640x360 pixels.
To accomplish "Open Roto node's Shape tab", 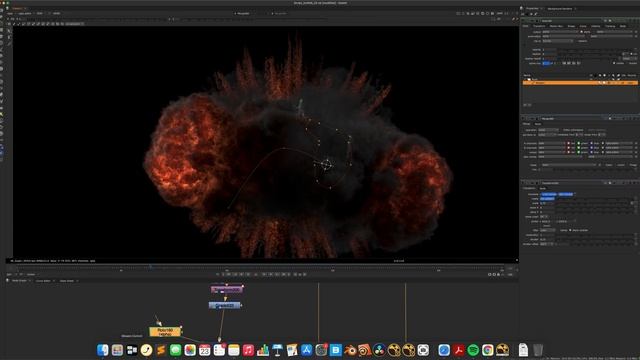I will tap(571, 26).
